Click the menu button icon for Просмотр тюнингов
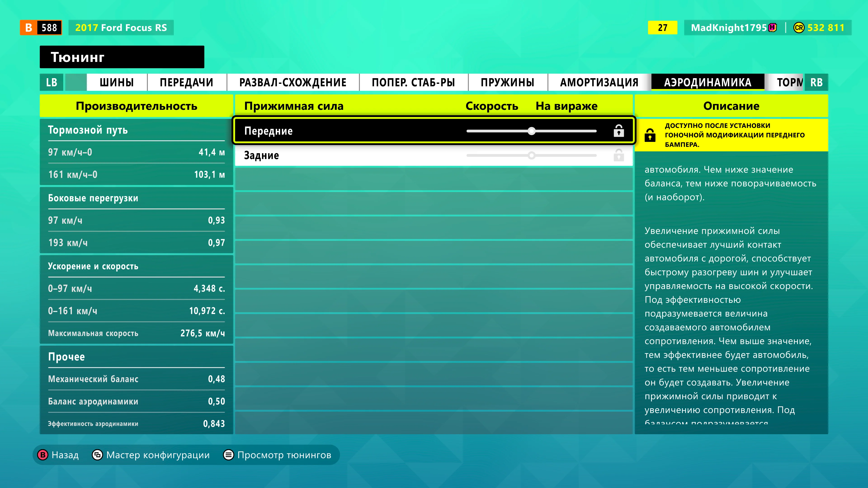This screenshot has height=488, width=868. point(229,455)
